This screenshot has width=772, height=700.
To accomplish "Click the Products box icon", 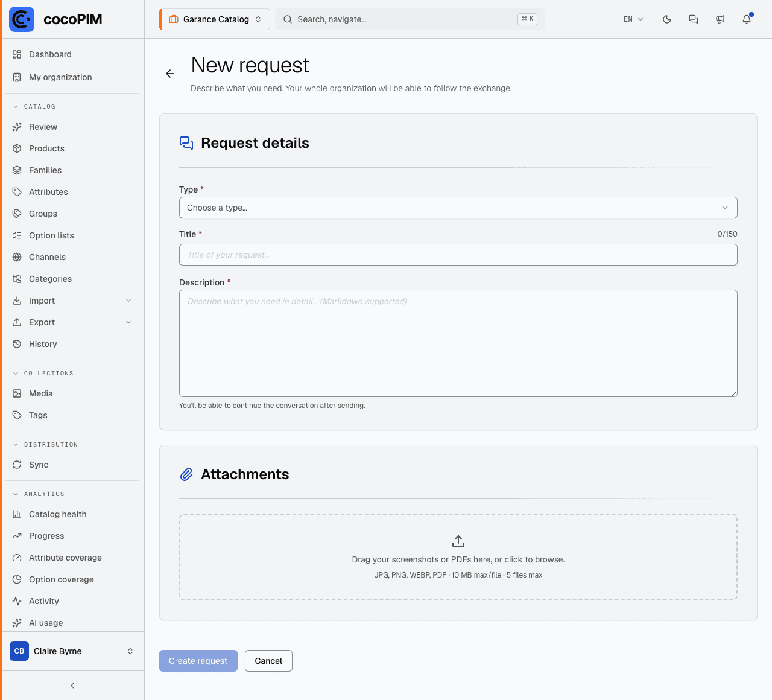I will [x=17, y=148].
